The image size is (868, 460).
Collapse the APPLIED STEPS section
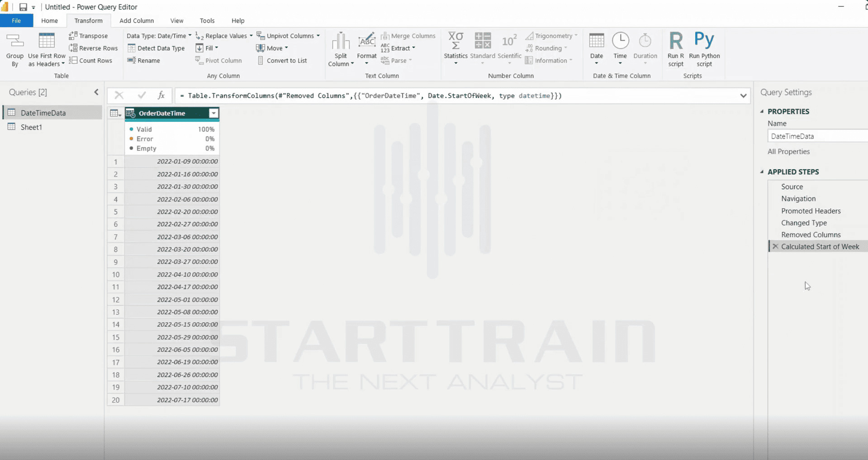pos(762,172)
